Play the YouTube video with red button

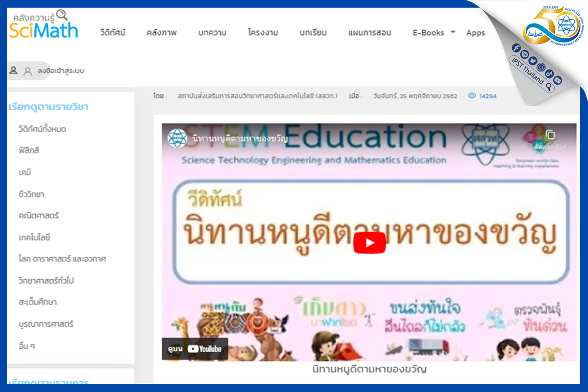tap(370, 242)
